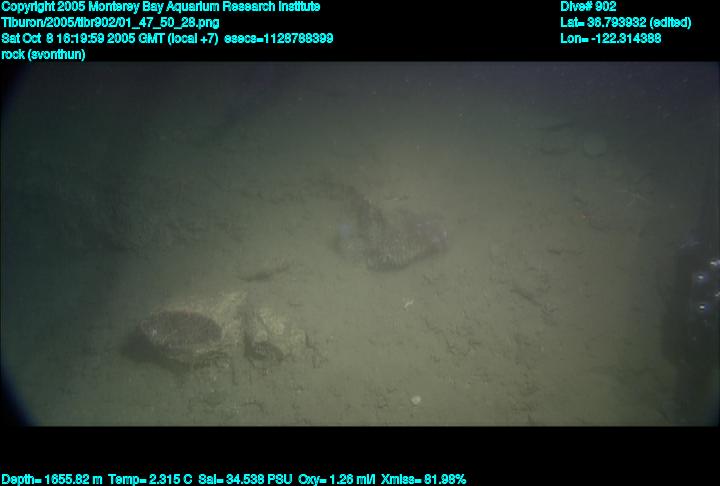Select the Tiburon/2005 file path text
This screenshot has width=720, height=486.
[x=110, y=23]
